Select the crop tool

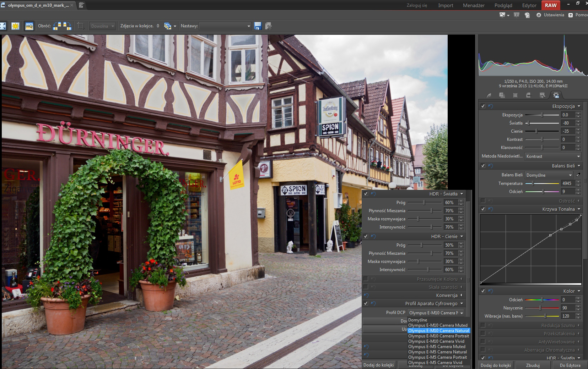tap(81, 26)
